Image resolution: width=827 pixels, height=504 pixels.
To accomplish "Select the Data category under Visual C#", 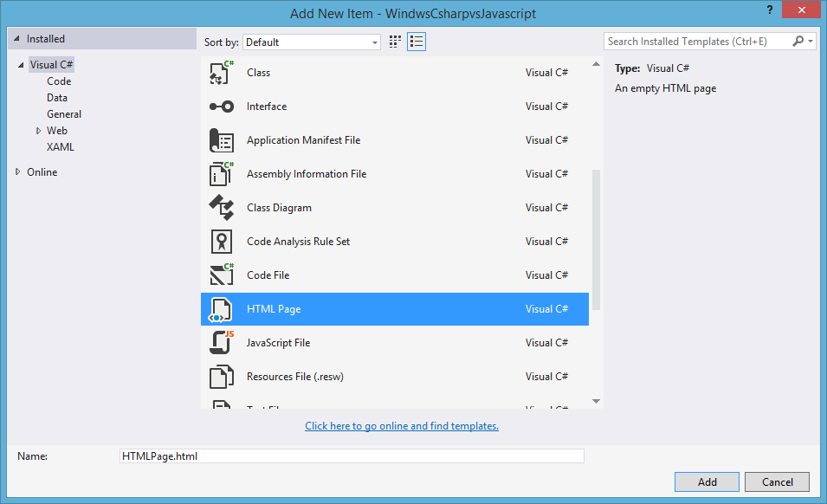I will pos(57,97).
